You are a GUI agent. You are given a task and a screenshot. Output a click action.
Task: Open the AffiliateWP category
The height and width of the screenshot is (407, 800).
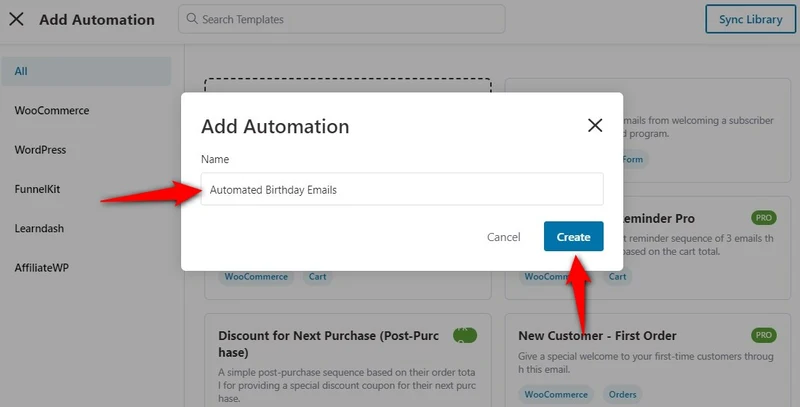[41, 268]
